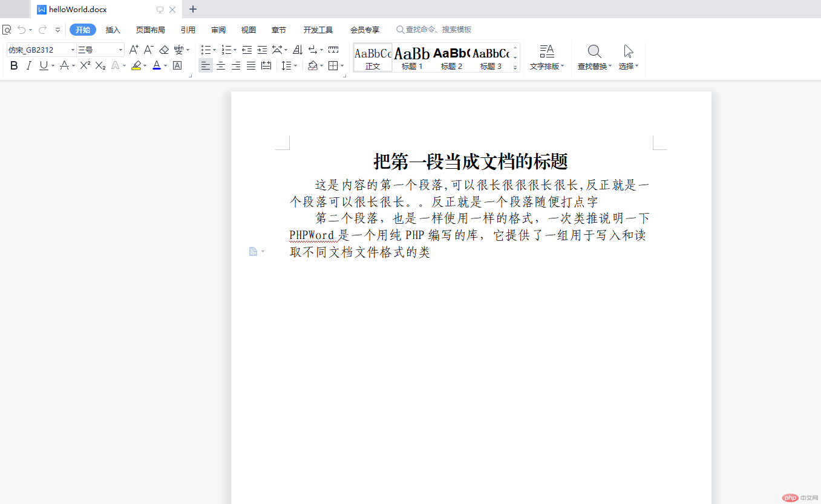This screenshot has height=504, width=821.
Task: Apply the 标题 2 style
Action: (x=451, y=57)
